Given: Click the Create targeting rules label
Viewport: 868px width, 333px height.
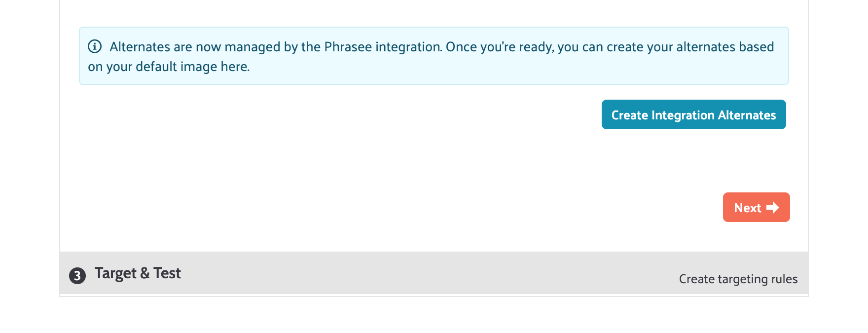Looking at the screenshot, I should point(738,279).
